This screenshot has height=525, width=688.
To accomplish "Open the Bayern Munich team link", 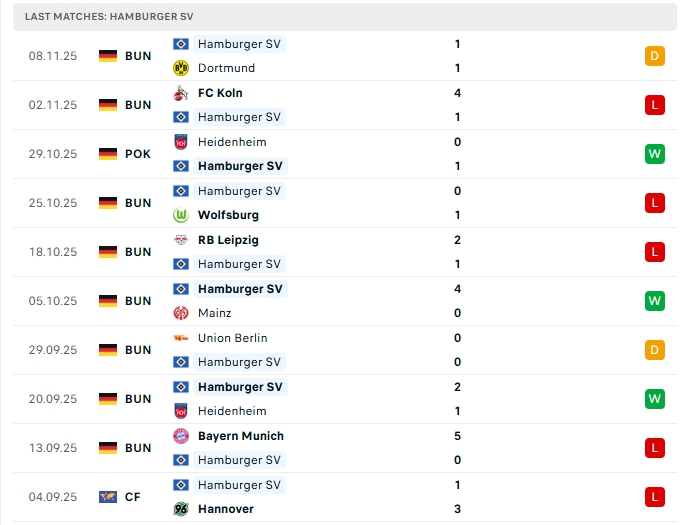I will [240, 436].
